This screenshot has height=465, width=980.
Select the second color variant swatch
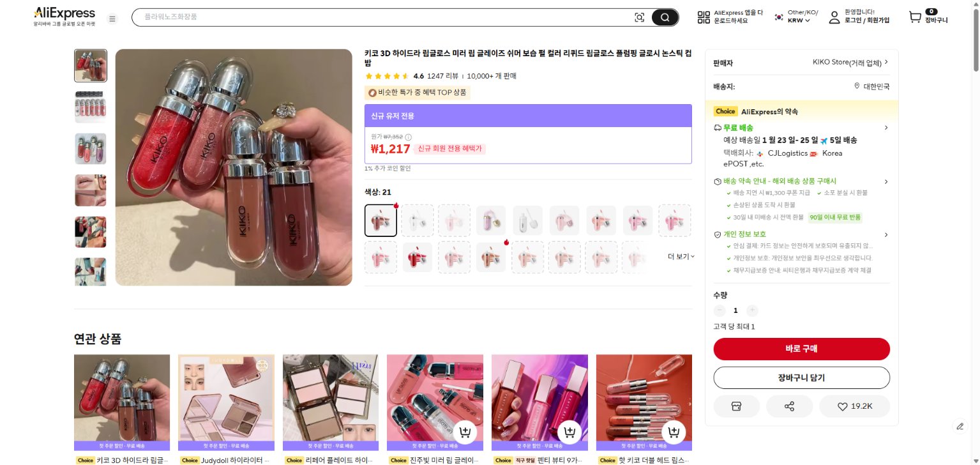[x=418, y=220]
